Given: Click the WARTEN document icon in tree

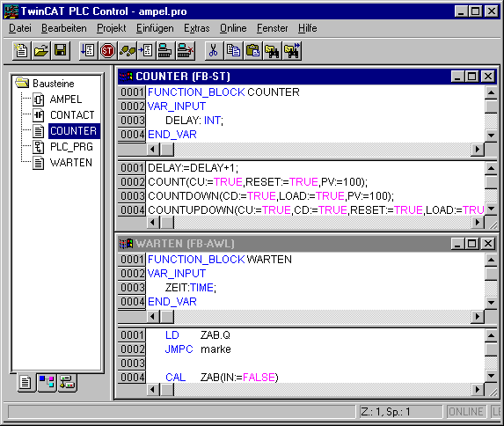Looking at the screenshot, I should 38,163.
